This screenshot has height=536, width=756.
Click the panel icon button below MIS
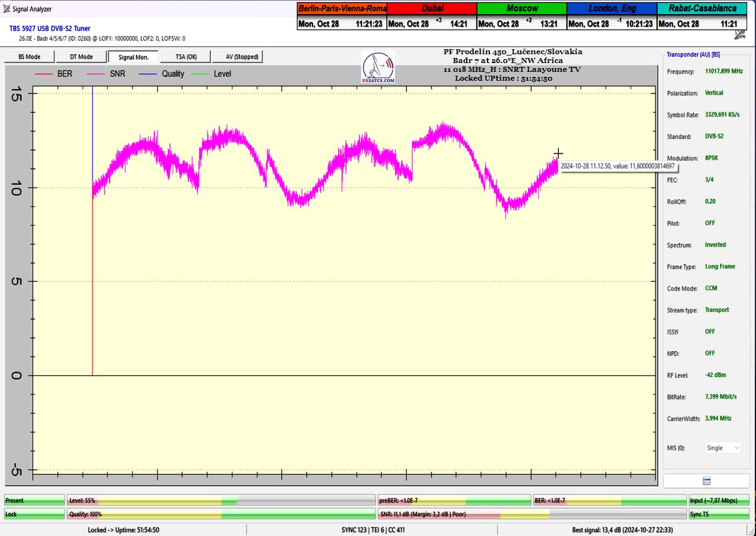(x=706, y=481)
